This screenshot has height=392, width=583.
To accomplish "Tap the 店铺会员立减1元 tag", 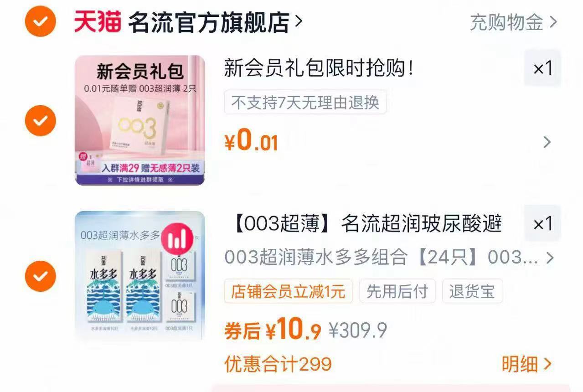I will tap(288, 291).
